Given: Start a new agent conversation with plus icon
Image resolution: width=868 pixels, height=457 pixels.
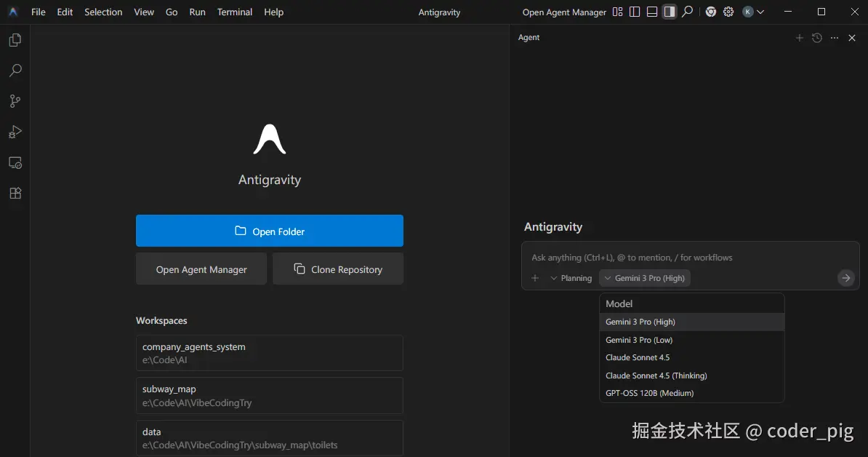Looking at the screenshot, I should 800,38.
